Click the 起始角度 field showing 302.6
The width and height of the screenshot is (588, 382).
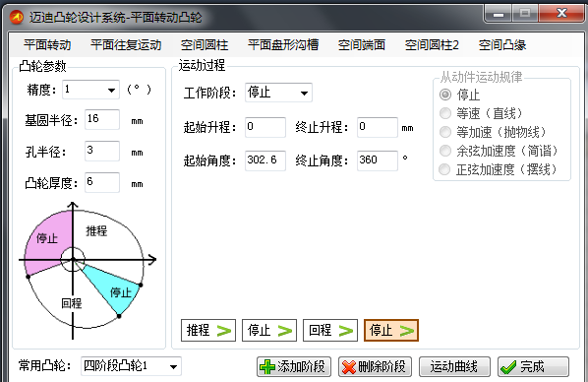click(265, 160)
